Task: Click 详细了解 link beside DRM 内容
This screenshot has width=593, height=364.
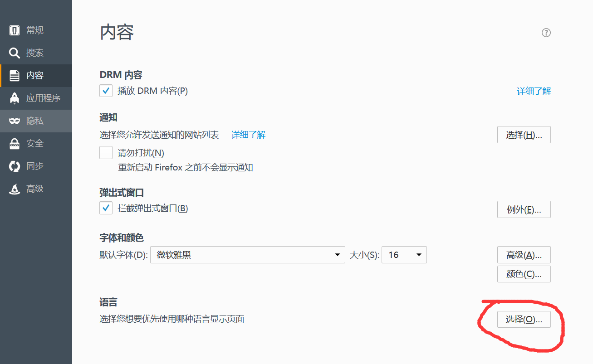Action: point(534,91)
